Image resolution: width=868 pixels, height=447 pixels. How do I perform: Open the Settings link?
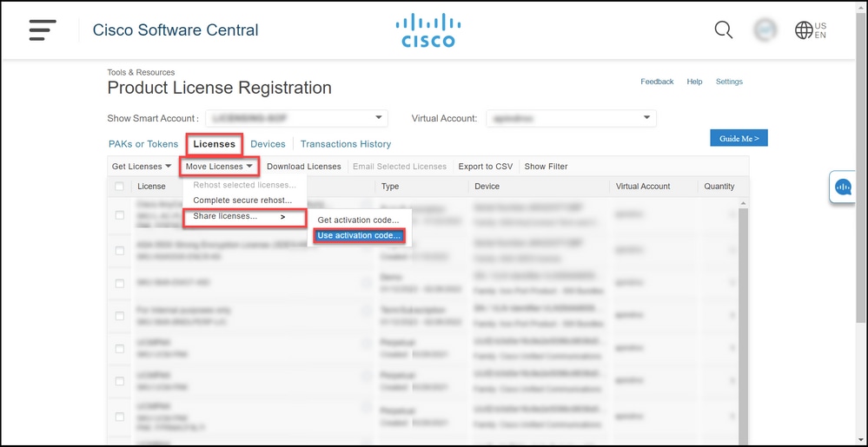[729, 82]
